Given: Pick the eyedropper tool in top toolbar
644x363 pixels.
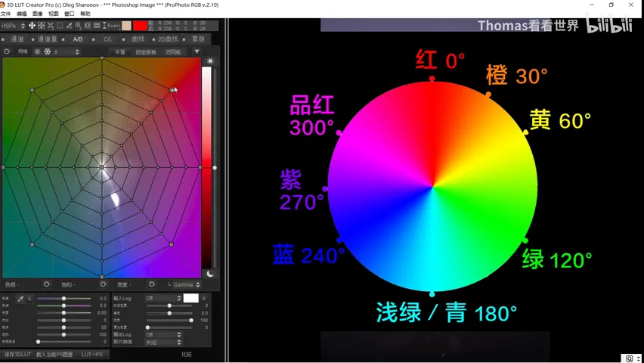Looking at the screenshot, I should [x=69, y=26].
